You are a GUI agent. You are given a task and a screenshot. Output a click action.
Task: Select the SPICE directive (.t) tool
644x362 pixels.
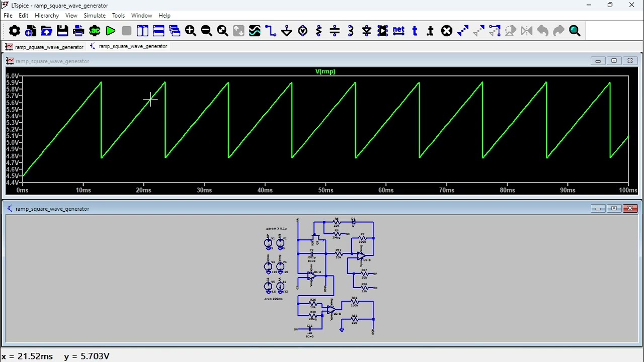coord(431,31)
